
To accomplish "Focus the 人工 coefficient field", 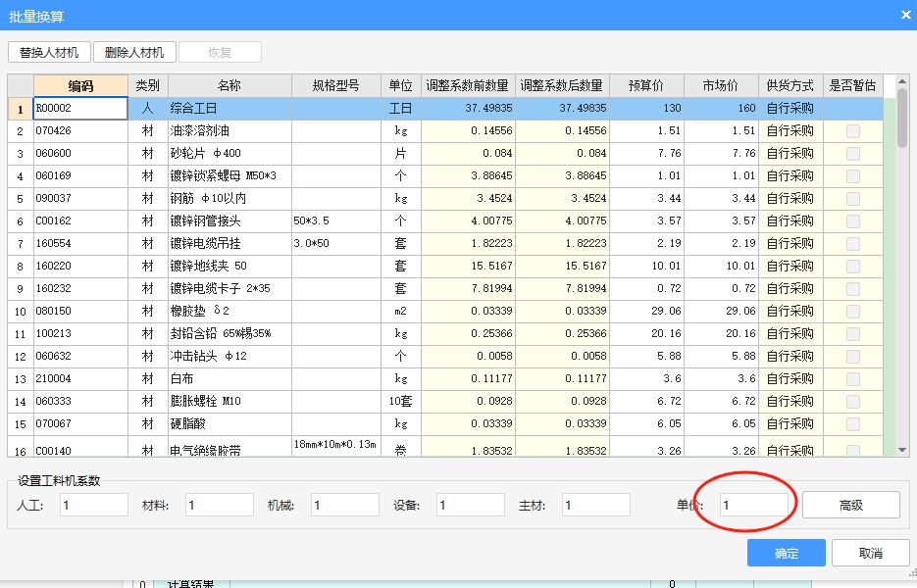I will pyautogui.click(x=93, y=505).
